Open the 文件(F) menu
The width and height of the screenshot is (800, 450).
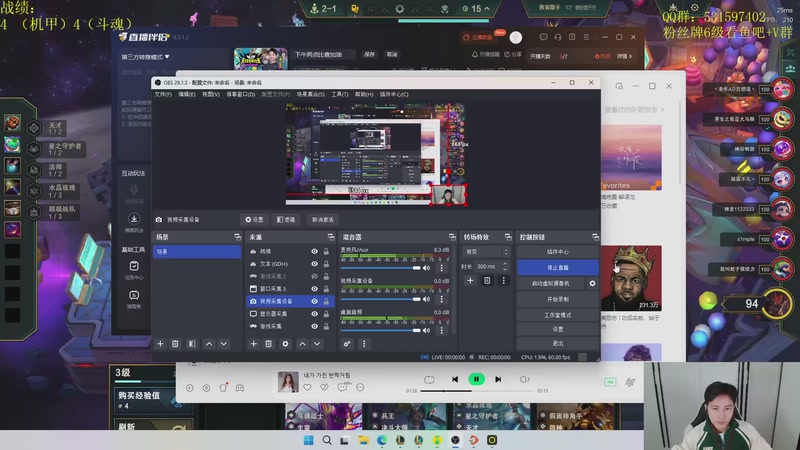pos(163,94)
